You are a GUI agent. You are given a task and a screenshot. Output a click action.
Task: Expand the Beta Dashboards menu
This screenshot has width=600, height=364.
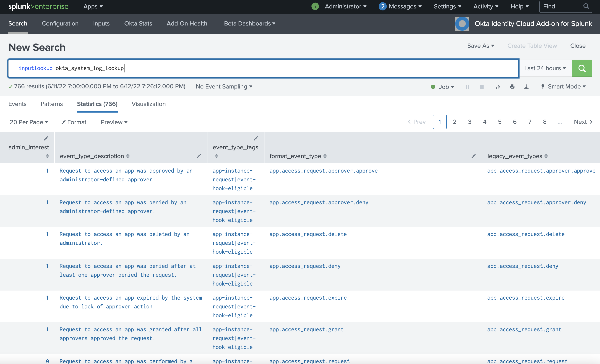click(250, 23)
